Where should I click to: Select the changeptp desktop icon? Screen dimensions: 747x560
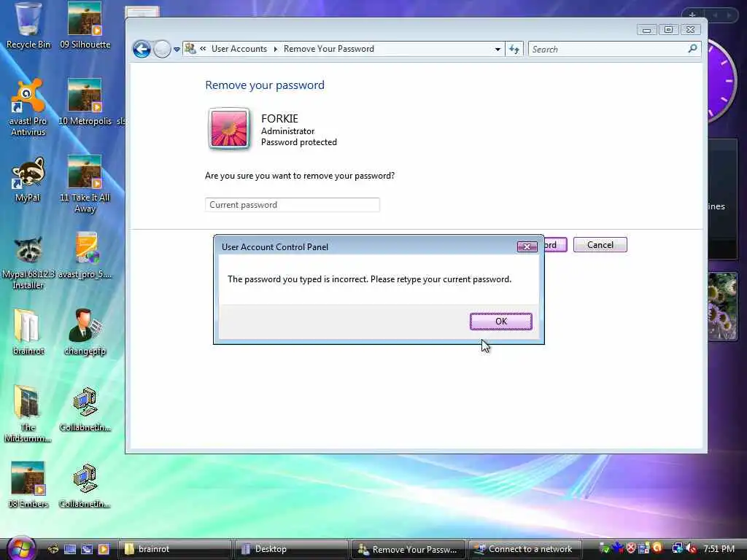(x=85, y=332)
